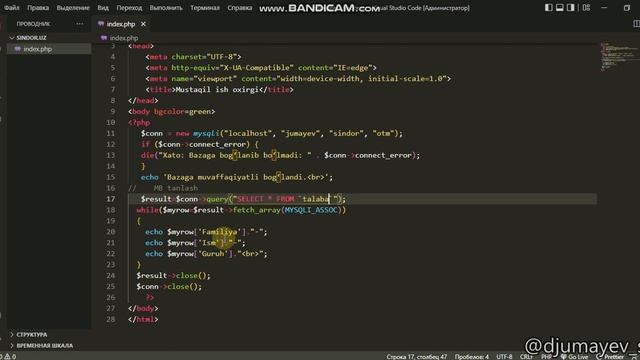Image resolution: width=640 pixels, height=360 pixels.
Task: Click the CRLF line ending selector
Action: pos(526,357)
